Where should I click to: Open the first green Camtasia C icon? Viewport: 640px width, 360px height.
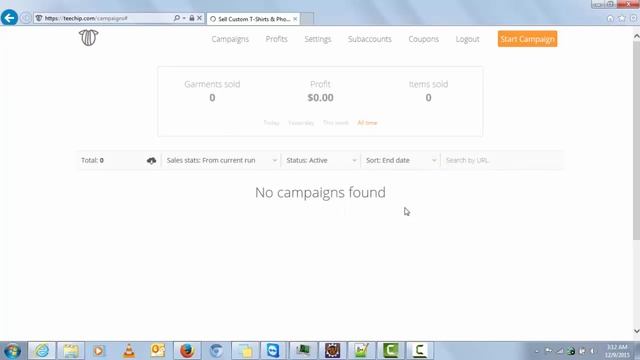tap(391, 351)
